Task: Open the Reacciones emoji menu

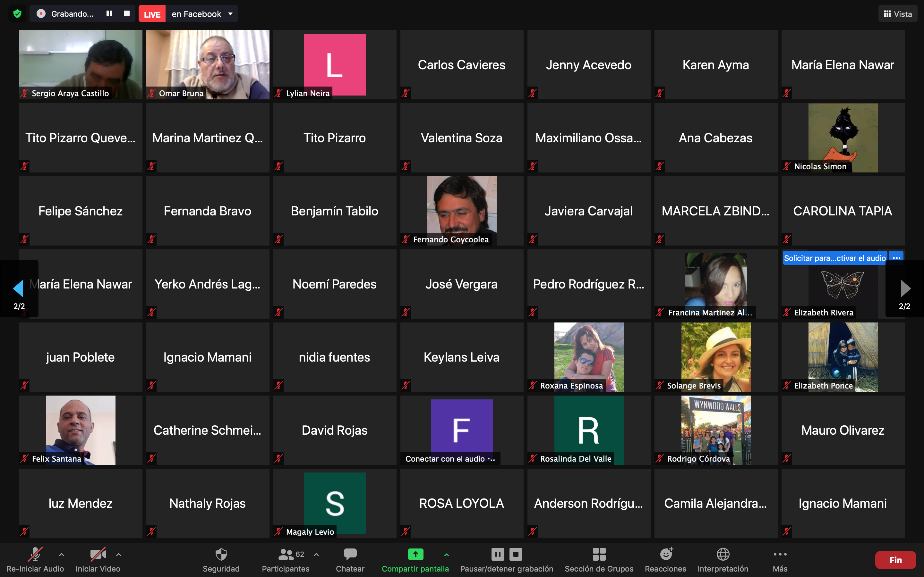Action: [665, 555]
